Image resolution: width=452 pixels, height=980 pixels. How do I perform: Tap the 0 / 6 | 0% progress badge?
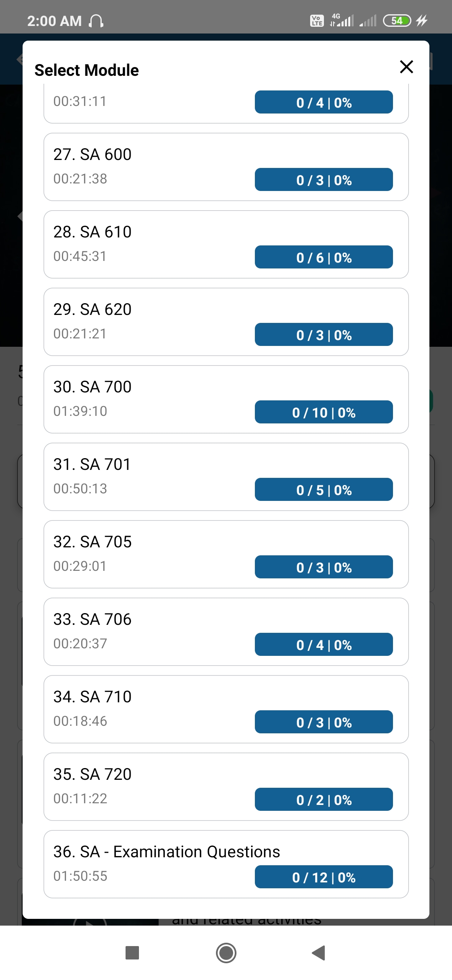click(324, 257)
